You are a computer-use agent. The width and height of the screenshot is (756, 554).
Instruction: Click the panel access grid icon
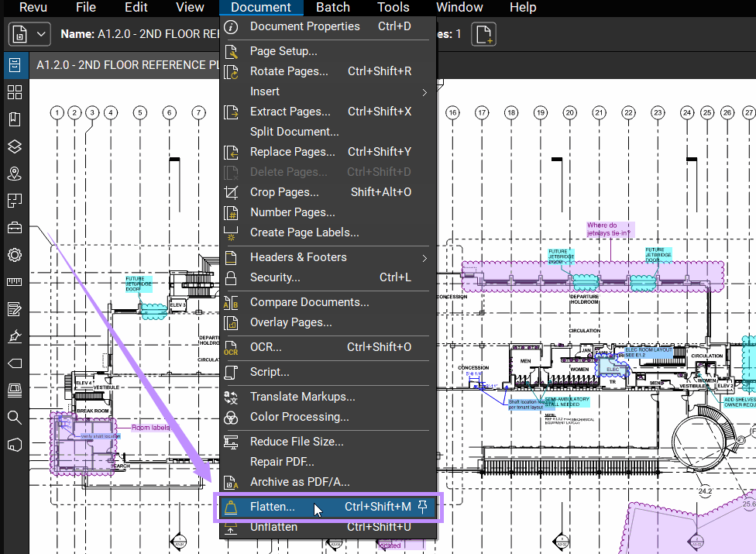tap(15, 91)
